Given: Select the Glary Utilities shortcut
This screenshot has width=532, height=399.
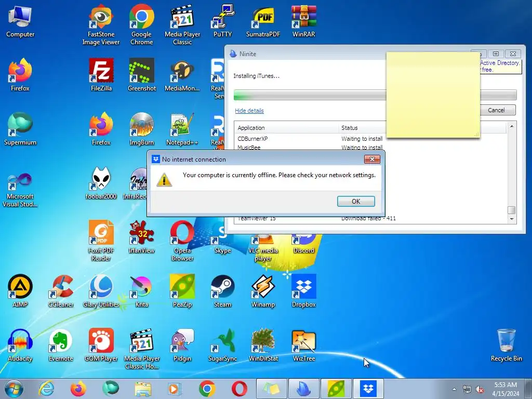Looking at the screenshot, I should click(101, 291).
